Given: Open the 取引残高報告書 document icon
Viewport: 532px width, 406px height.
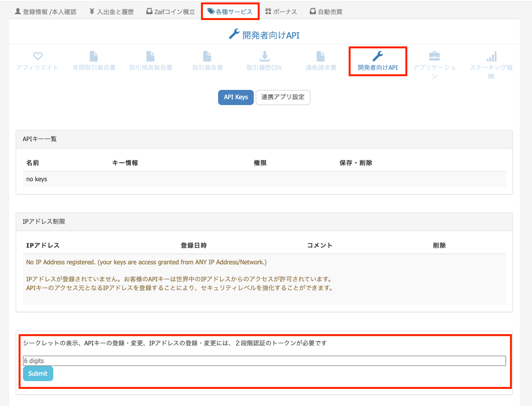Looking at the screenshot, I should coord(151,57).
